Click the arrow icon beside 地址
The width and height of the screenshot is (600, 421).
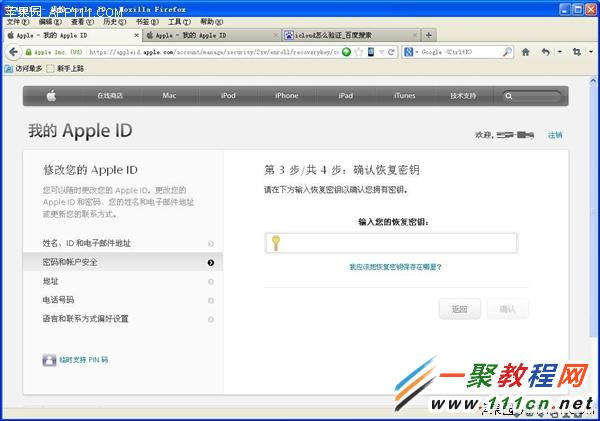(211, 282)
